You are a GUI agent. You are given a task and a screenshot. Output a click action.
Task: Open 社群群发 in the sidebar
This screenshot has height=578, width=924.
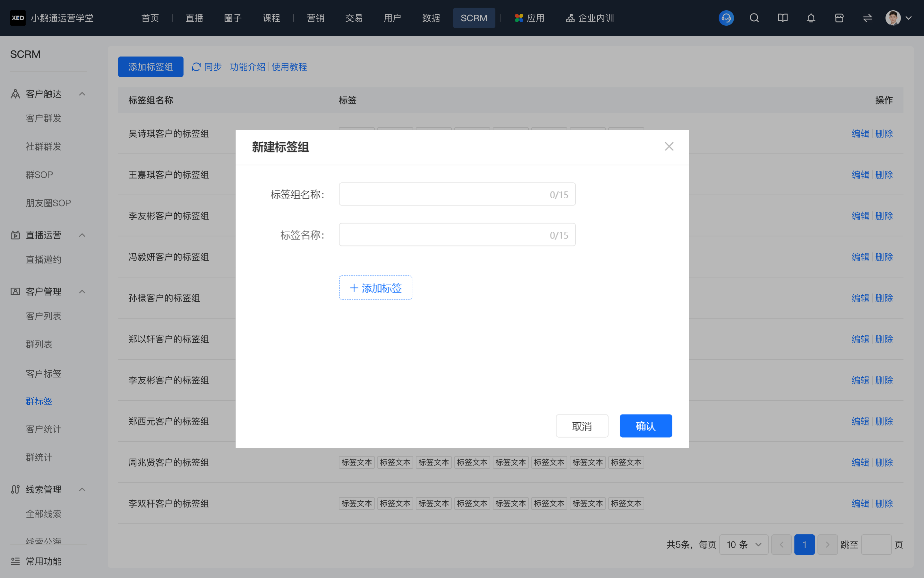[x=43, y=146]
